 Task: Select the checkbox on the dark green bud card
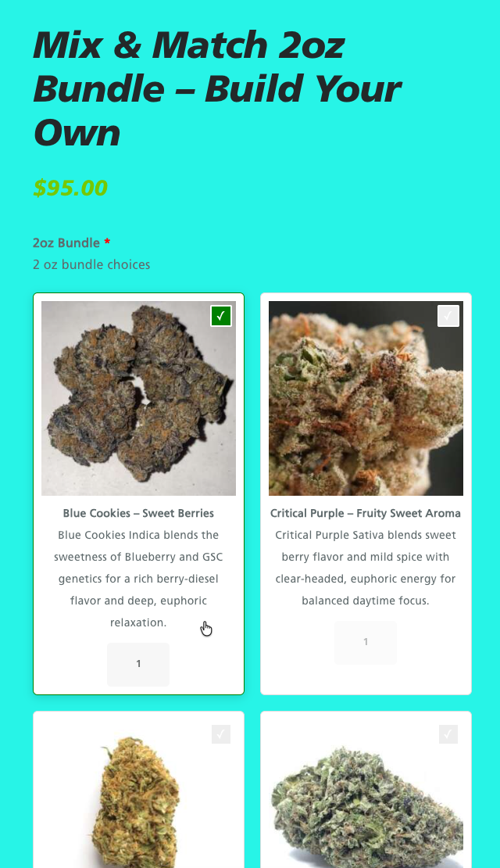pyautogui.click(x=448, y=734)
